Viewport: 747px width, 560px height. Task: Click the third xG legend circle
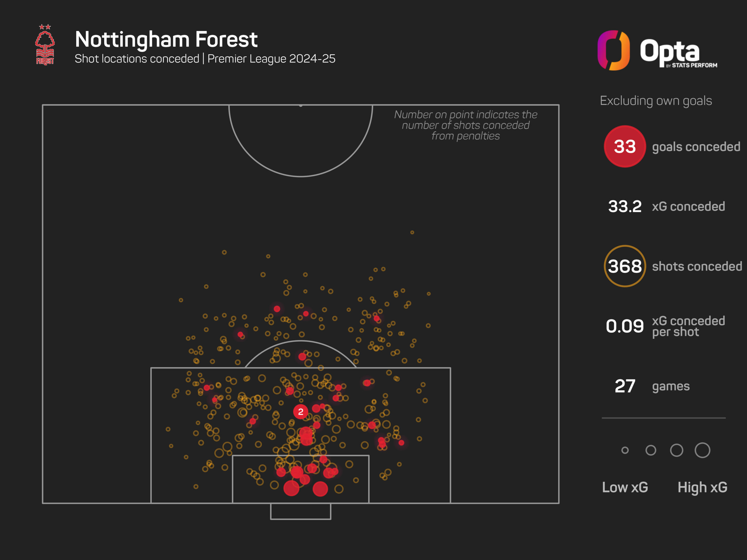coord(677,450)
